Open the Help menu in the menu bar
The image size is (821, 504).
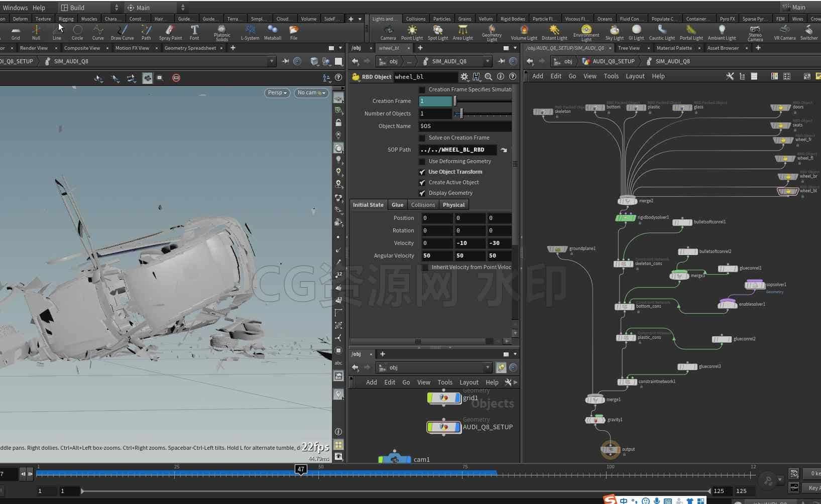click(39, 8)
